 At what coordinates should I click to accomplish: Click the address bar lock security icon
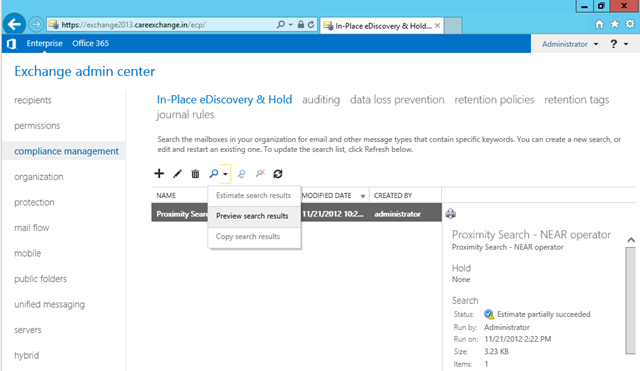(x=301, y=24)
